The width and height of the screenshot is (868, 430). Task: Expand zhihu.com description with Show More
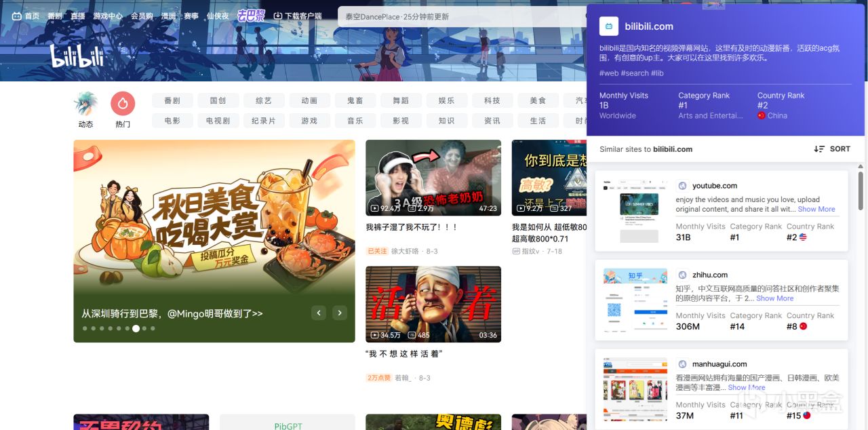point(774,298)
